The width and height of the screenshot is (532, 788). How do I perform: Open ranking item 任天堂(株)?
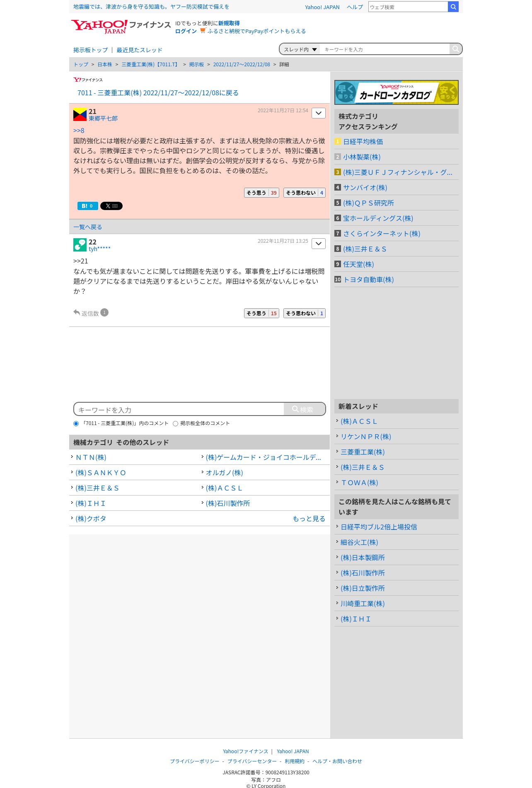tap(358, 264)
